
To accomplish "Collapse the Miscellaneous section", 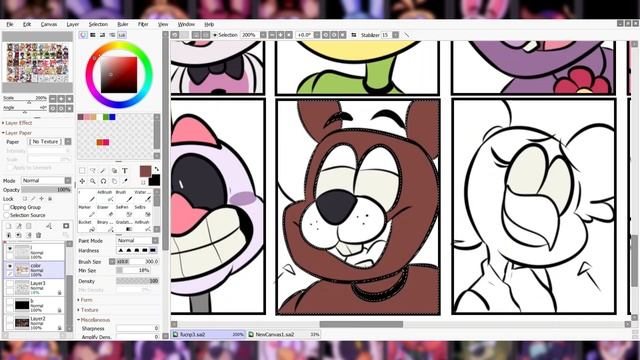I will 93,320.
